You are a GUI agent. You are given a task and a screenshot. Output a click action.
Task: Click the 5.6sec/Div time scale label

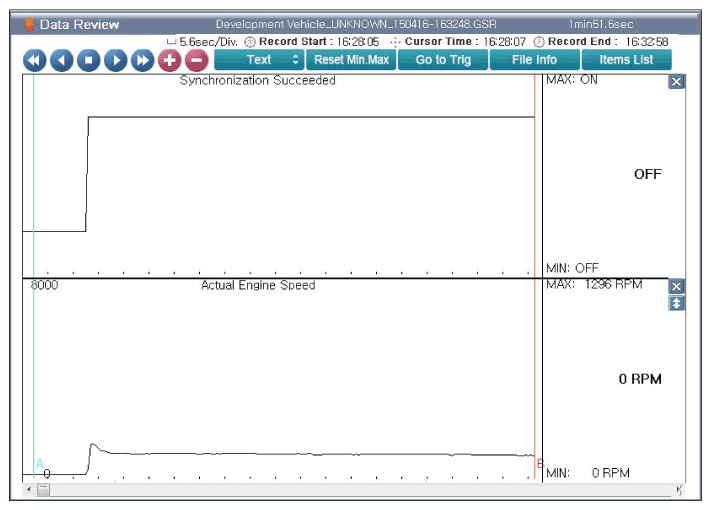208,42
